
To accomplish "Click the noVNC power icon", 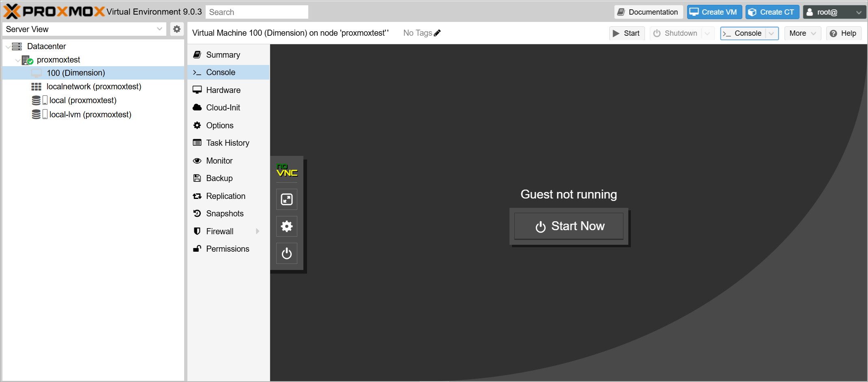I will [x=287, y=253].
